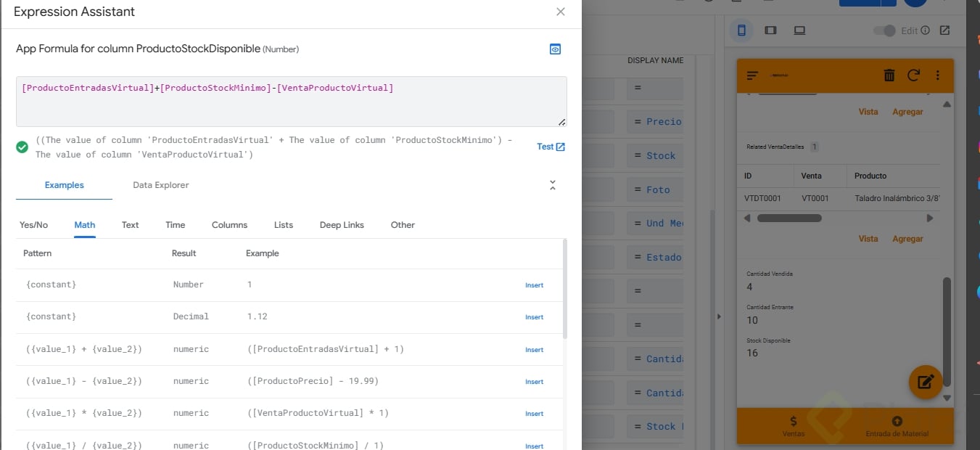Select the Yes/No examples category

pyautogui.click(x=33, y=225)
